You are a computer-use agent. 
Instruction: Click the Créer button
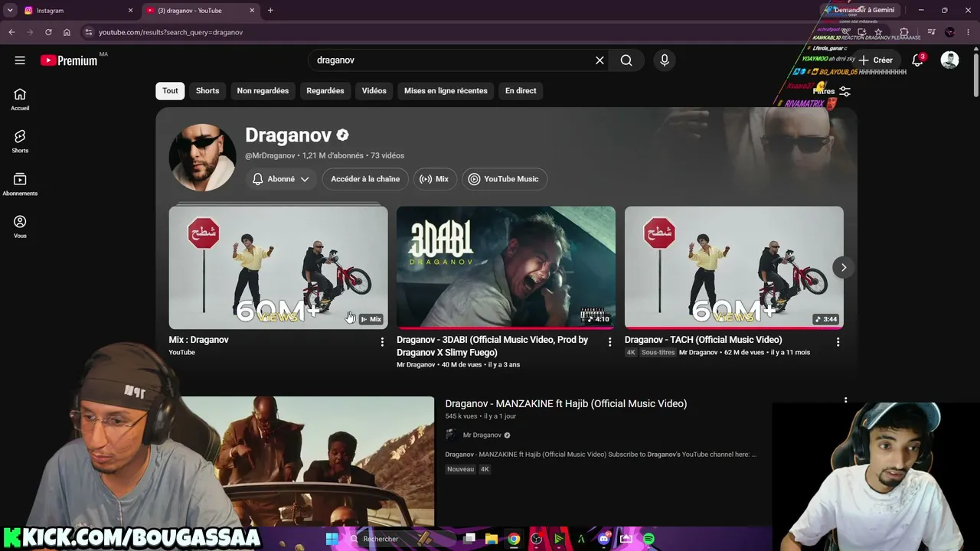click(875, 60)
